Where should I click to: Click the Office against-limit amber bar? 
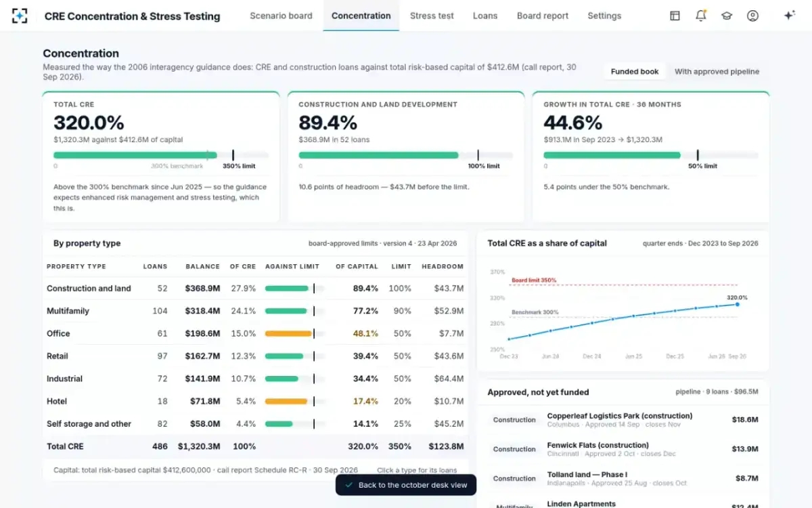coord(288,334)
